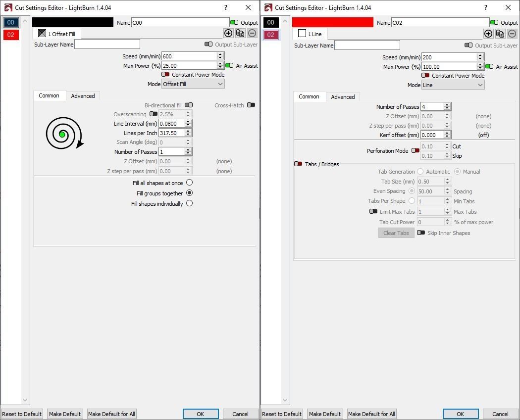Add sub-layer plus icon in C00 window
This screenshot has height=420, width=520.
[x=228, y=33]
